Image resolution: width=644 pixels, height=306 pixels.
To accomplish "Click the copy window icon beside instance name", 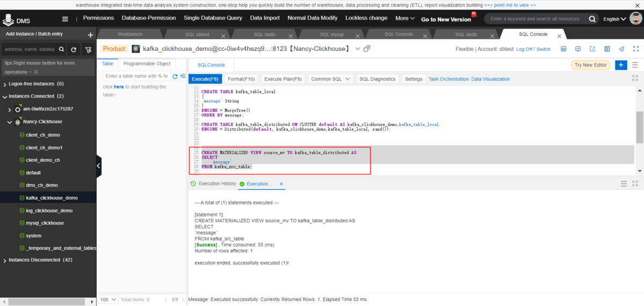I will (367, 49).
